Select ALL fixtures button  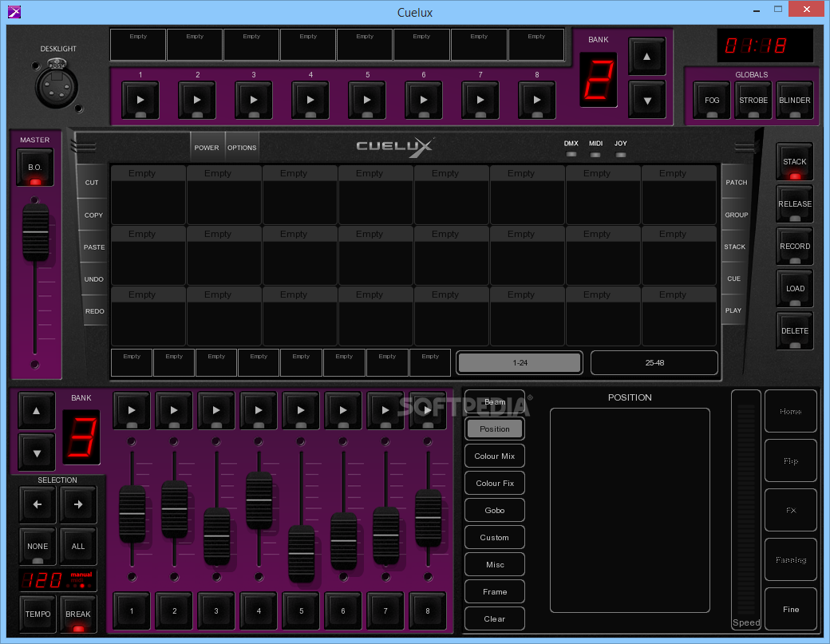[78, 546]
